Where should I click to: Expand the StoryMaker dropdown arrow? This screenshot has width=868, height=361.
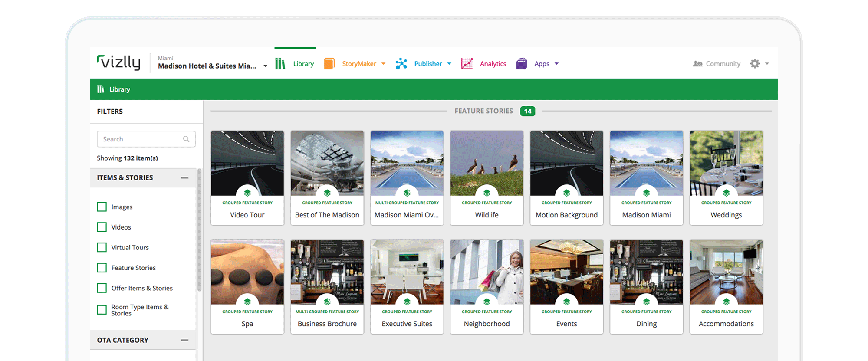(x=383, y=64)
